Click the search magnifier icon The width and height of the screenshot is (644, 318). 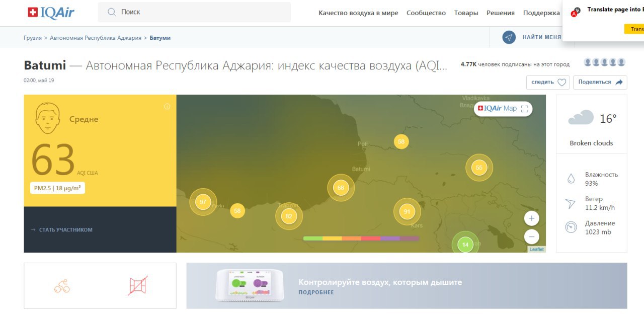(112, 12)
